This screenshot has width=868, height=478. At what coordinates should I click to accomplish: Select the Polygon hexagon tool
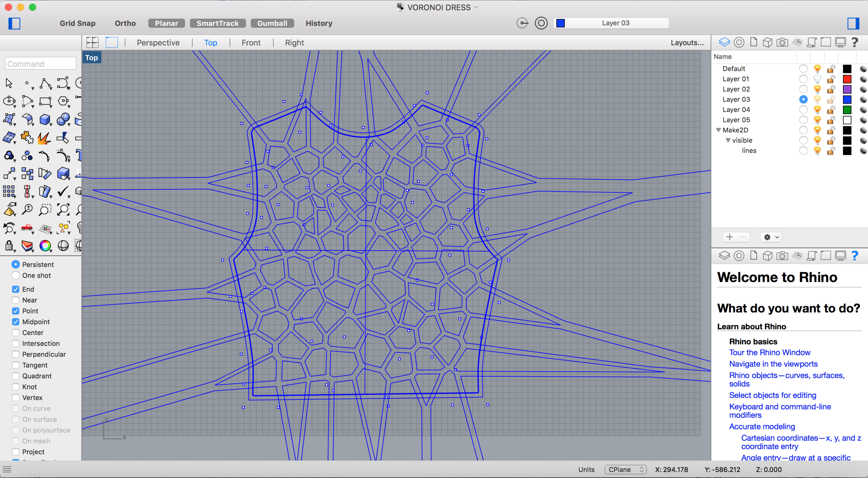pyautogui.click(x=63, y=101)
